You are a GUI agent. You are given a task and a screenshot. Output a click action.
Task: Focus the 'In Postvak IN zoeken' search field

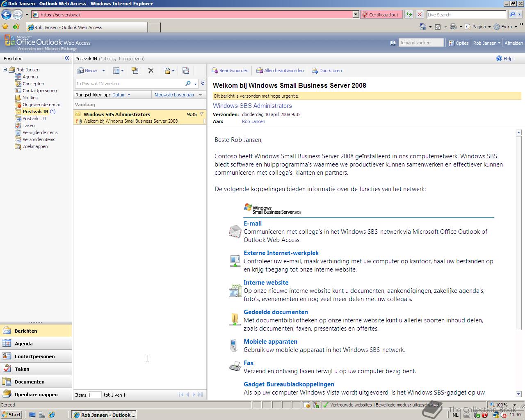coord(130,84)
